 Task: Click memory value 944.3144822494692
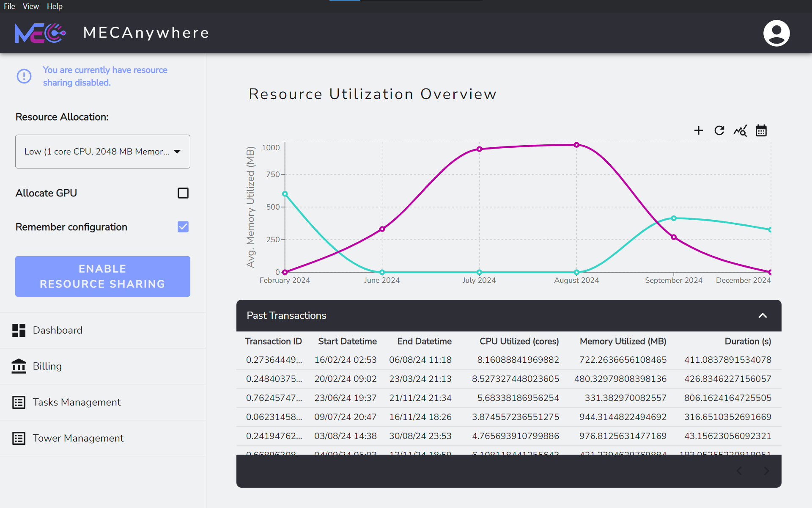[x=623, y=417]
